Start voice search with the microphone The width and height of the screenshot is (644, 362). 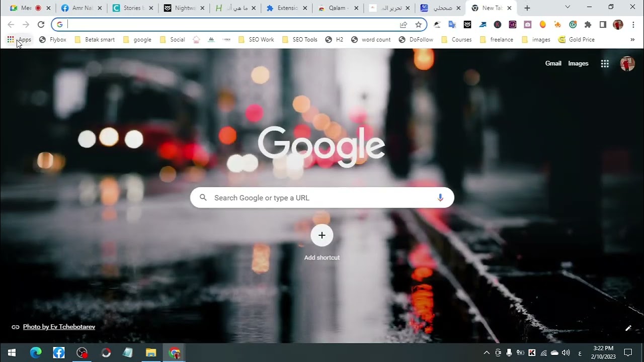point(440,198)
